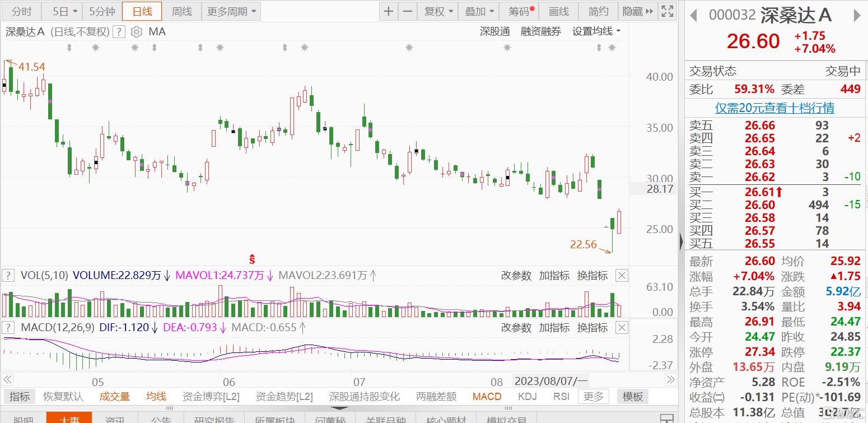868x423 pixels.
Task: Expand the 更多周期 period dropdown
Action: (x=232, y=11)
